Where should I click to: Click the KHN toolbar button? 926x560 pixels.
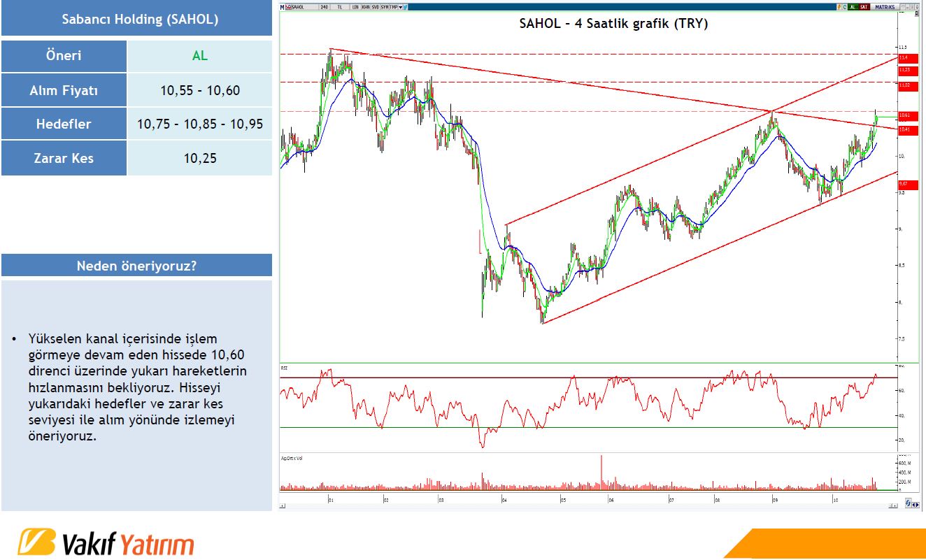click(x=366, y=7)
